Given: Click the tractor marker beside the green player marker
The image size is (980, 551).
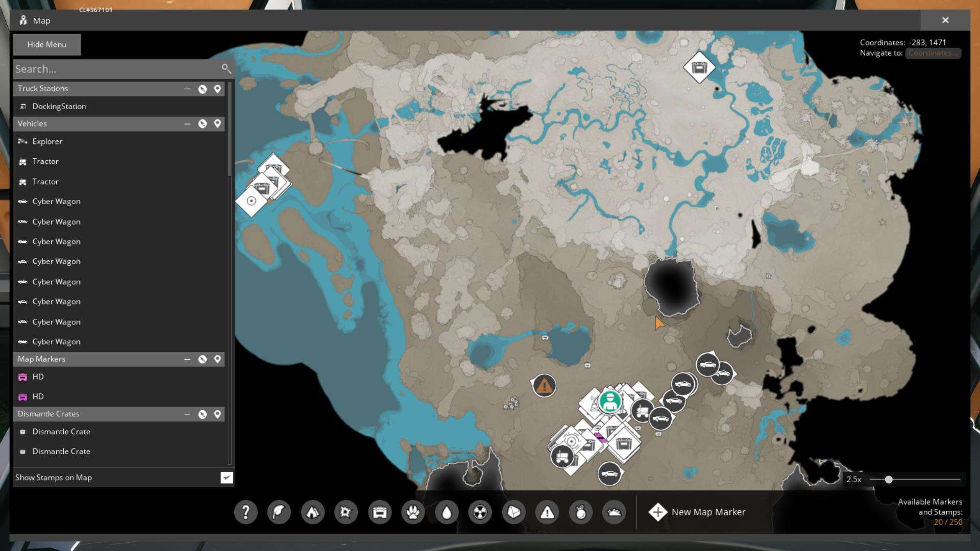Looking at the screenshot, I should point(643,410).
